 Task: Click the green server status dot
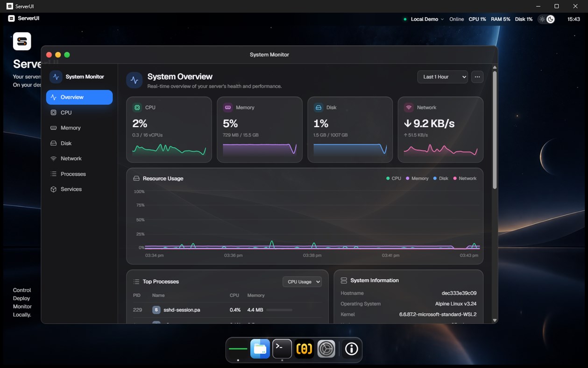pos(405,19)
